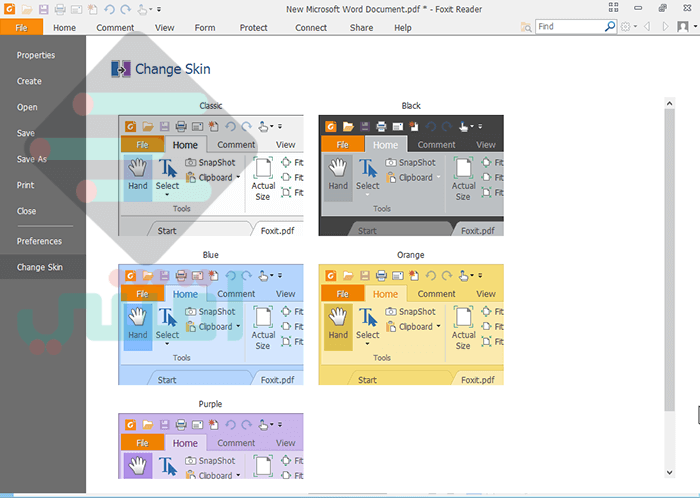This screenshot has height=498, width=700.
Task: Click the user account avatar icon
Action: 683,27
